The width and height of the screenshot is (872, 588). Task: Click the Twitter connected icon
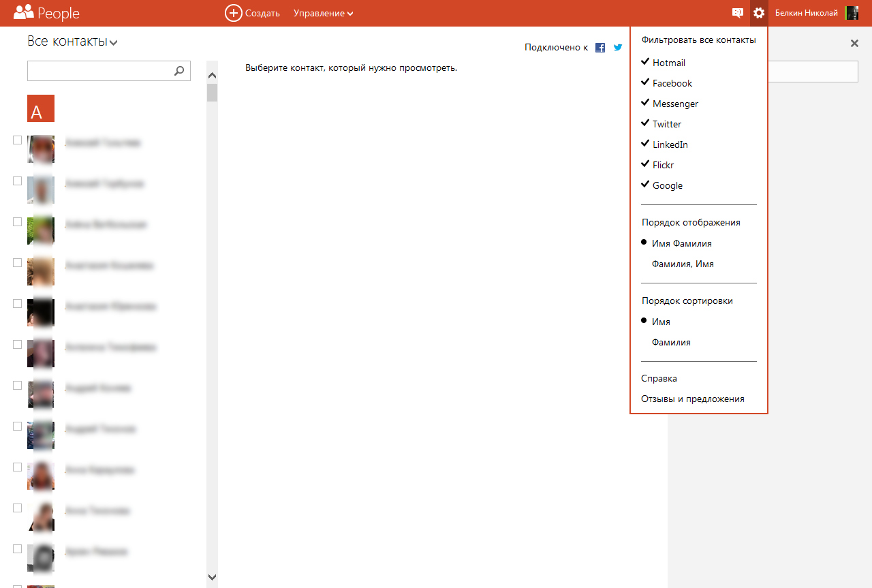[618, 48]
